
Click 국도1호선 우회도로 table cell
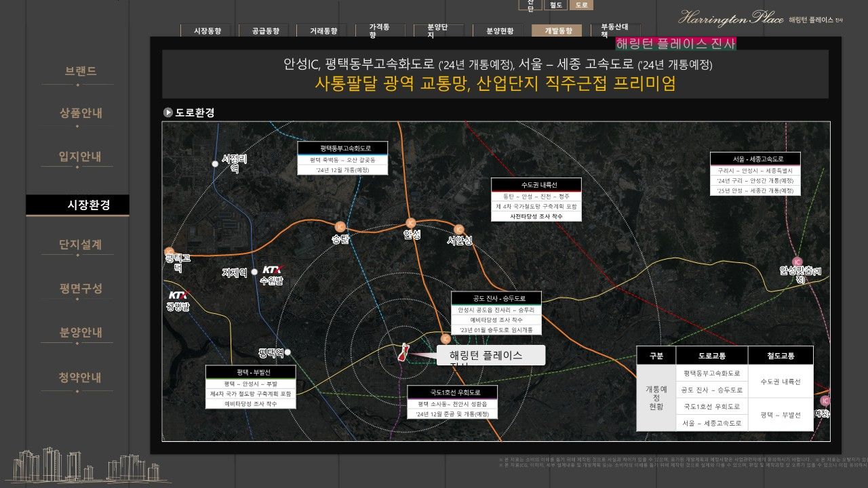711,407
